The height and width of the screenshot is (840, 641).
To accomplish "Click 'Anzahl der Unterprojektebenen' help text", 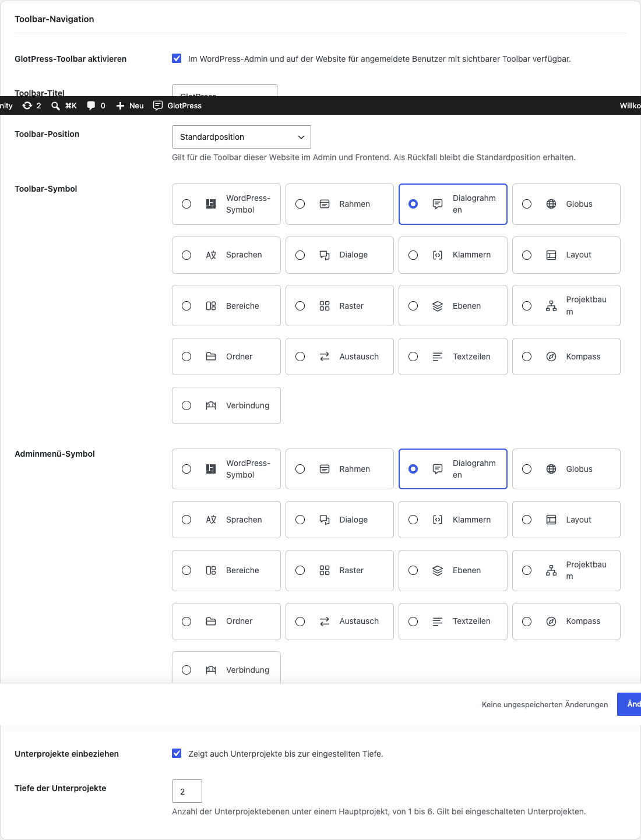I will pos(379,811).
